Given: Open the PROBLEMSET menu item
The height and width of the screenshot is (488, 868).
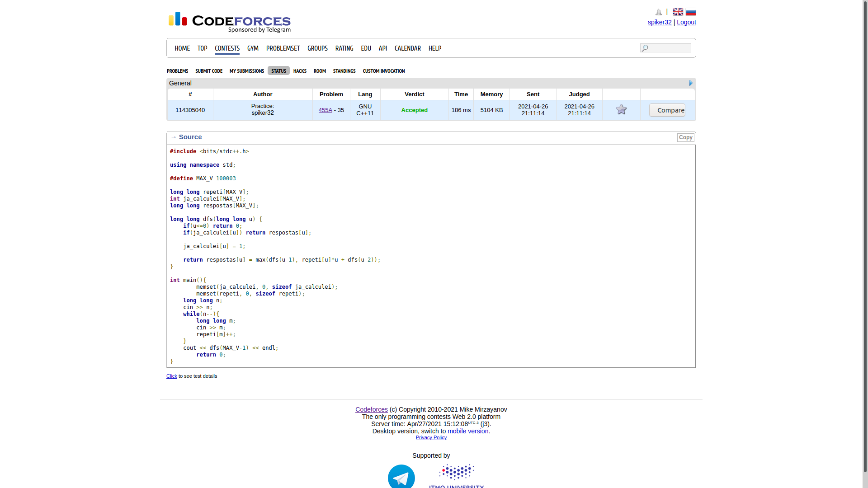Looking at the screenshot, I should (283, 48).
